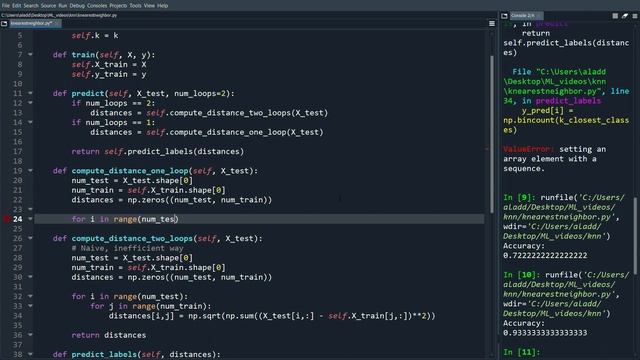Click the file path shown above the editor
This screenshot has height=360, width=640.
pos(59,15)
